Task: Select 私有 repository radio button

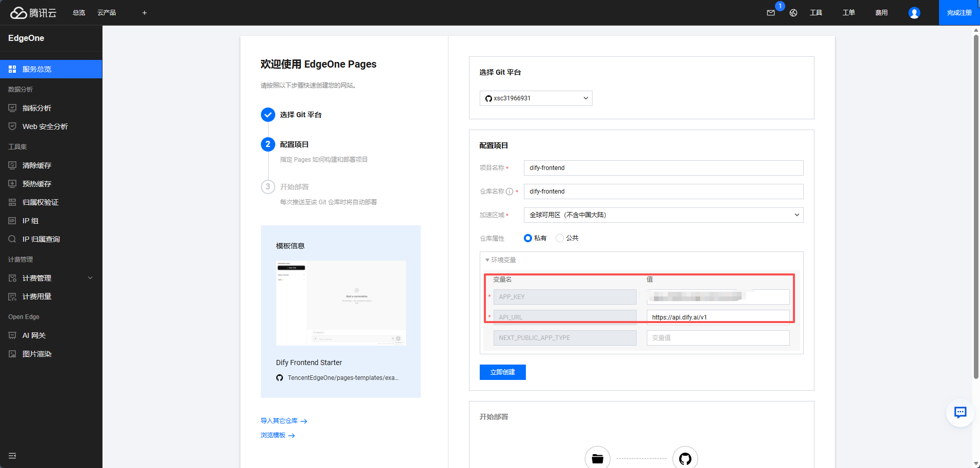Action: coord(528,238)
